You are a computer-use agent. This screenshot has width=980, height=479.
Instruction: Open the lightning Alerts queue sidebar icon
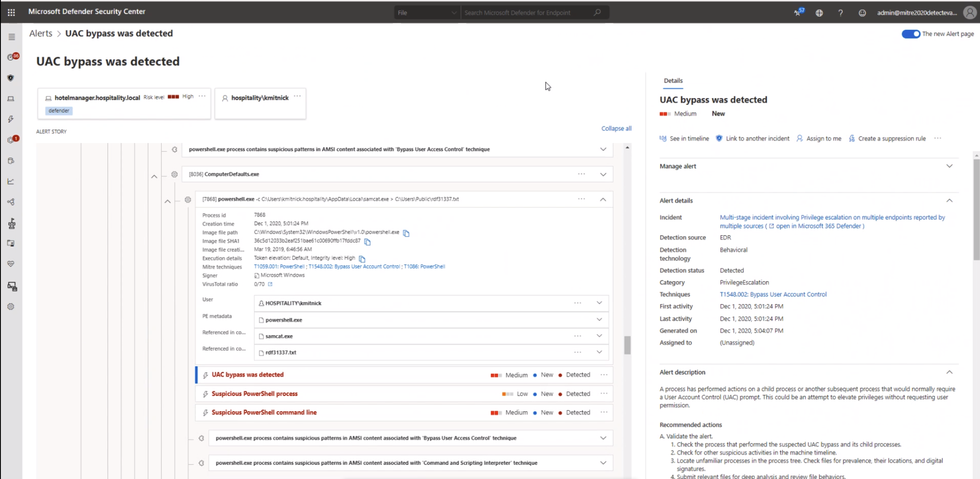pyautogui.click(x=11, y=119)
